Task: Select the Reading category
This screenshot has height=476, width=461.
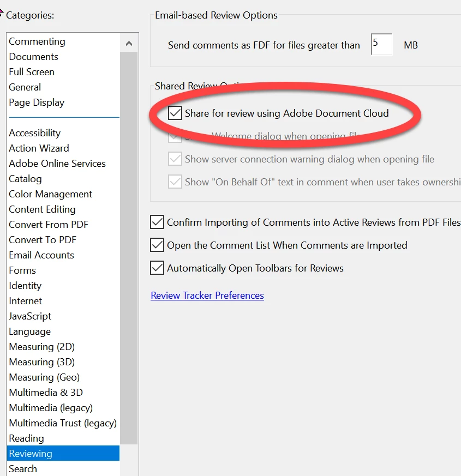Action: [x=26, y=438]
